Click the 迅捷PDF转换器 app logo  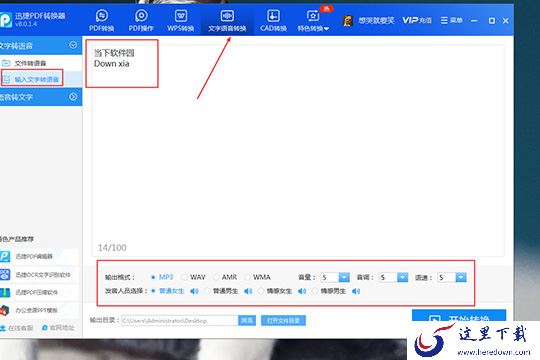point(6,19)
